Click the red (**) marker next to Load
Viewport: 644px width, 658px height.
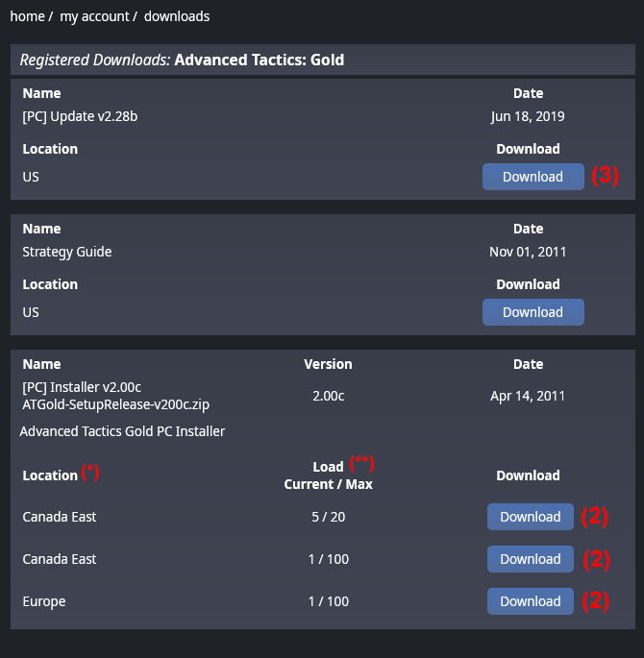coord(360,462)
